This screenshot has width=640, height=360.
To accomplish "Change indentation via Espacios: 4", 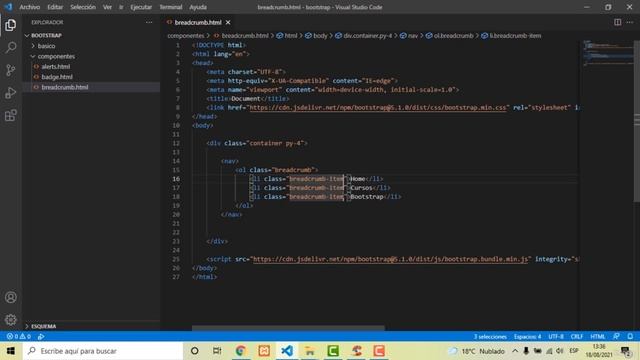I will click(527, 337).
